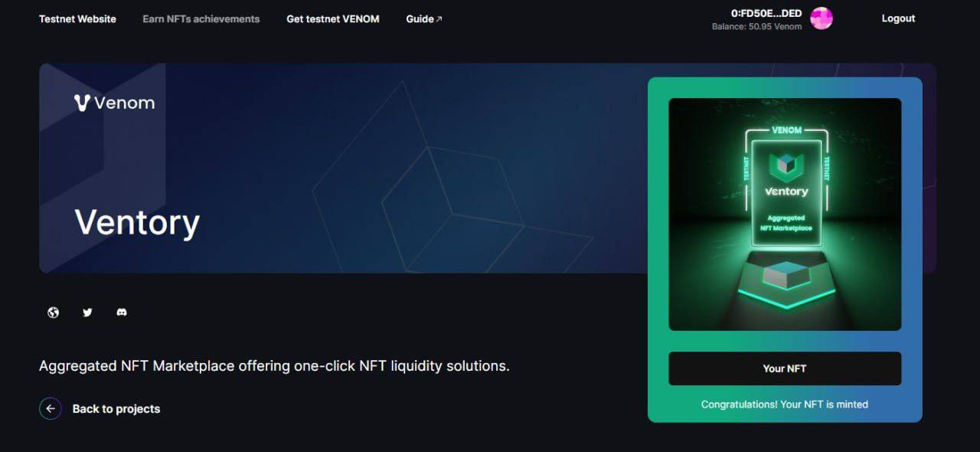Open the Guide menu link
Viewport: 980px width, 452px height.
tap(420, 18)
